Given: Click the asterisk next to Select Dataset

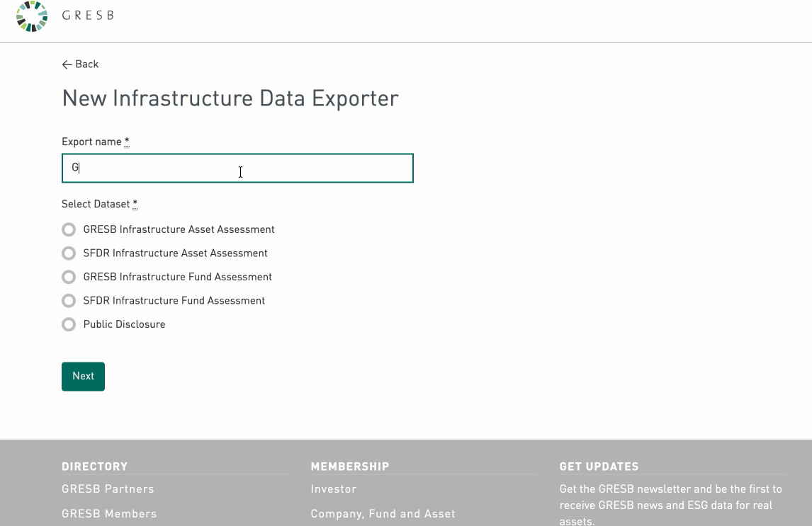Looking at the screenshot, I should [135, 205].
